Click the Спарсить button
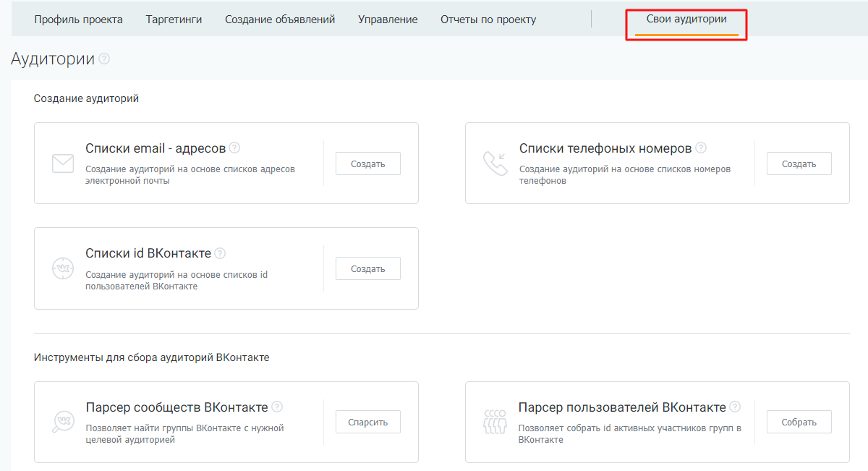 point(368,422)
